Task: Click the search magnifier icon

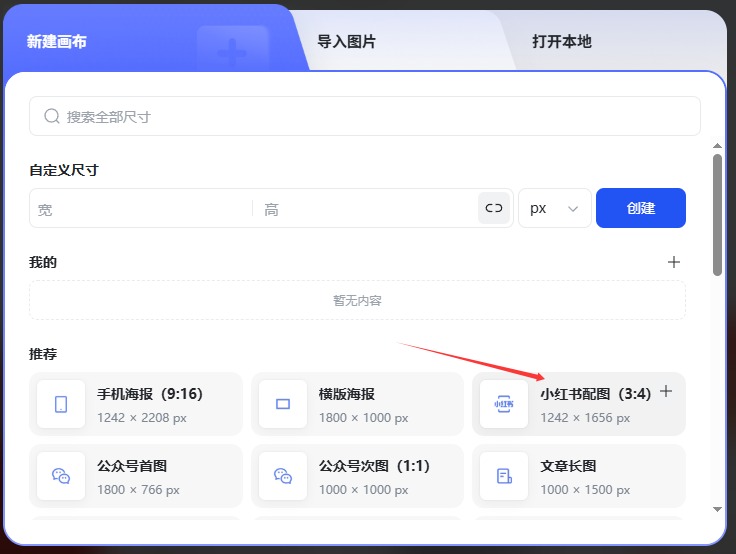Action: click(52, 116)
